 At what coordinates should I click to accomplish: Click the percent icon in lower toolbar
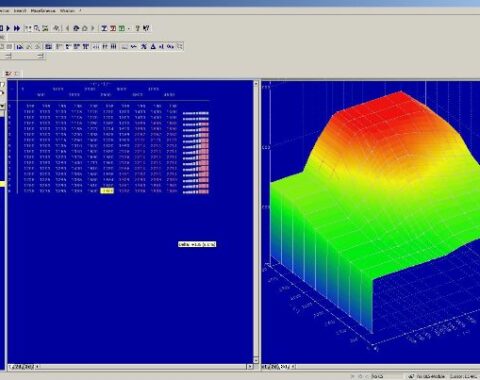pos(171,47)
